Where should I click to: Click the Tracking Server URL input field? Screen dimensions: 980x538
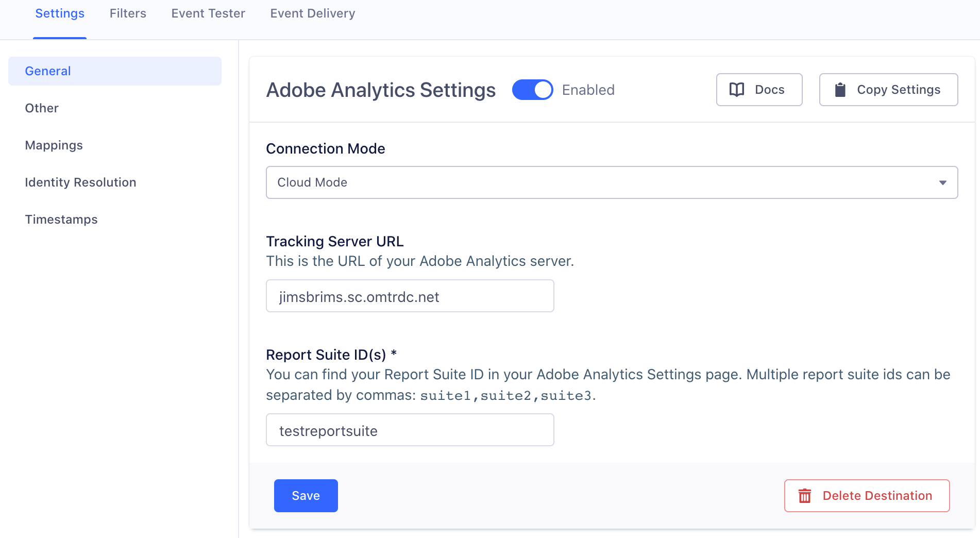click(410, 296)
